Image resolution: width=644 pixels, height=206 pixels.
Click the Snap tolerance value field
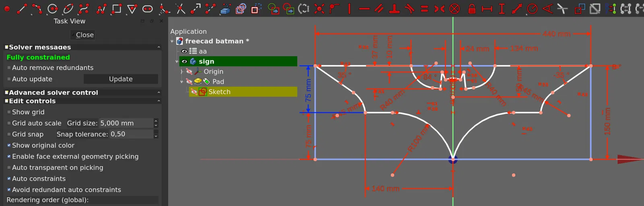point(131,134)
